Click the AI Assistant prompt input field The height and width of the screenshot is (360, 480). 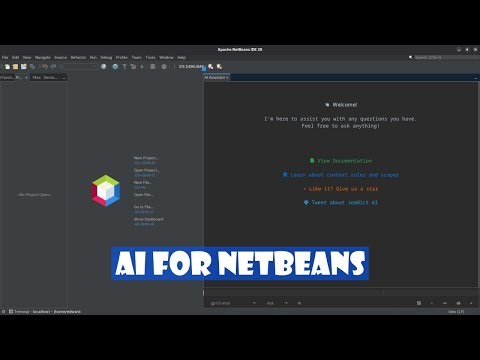[x=293, y=293]
